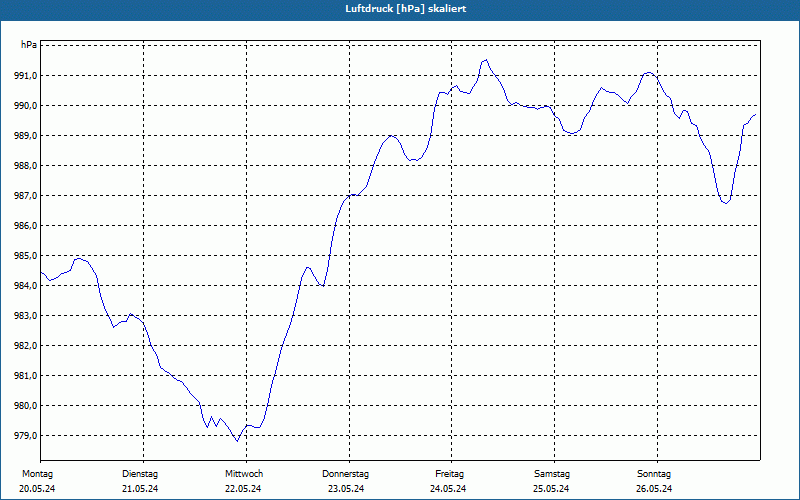Click the date 21.05.24
This screenshot has width=800, height=500.
click(140, 489)
